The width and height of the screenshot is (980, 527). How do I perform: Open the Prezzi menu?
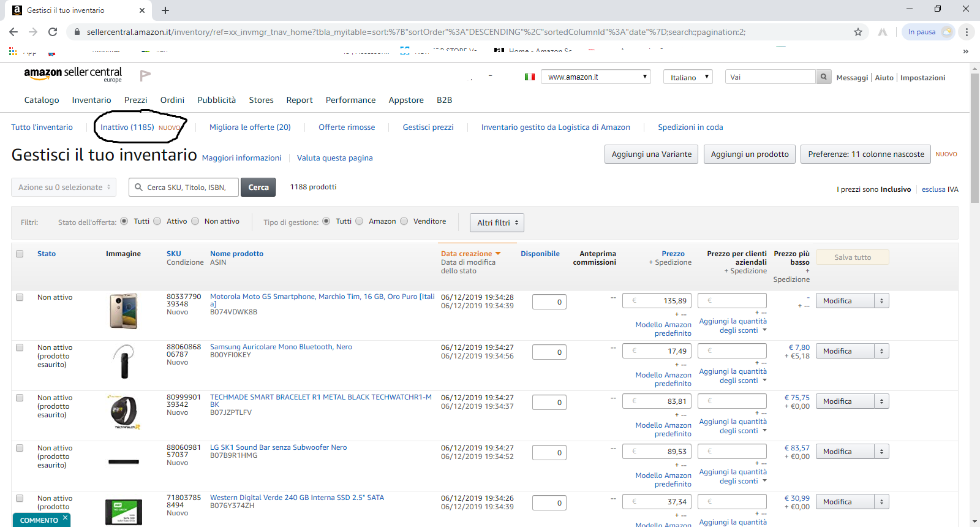135,100
